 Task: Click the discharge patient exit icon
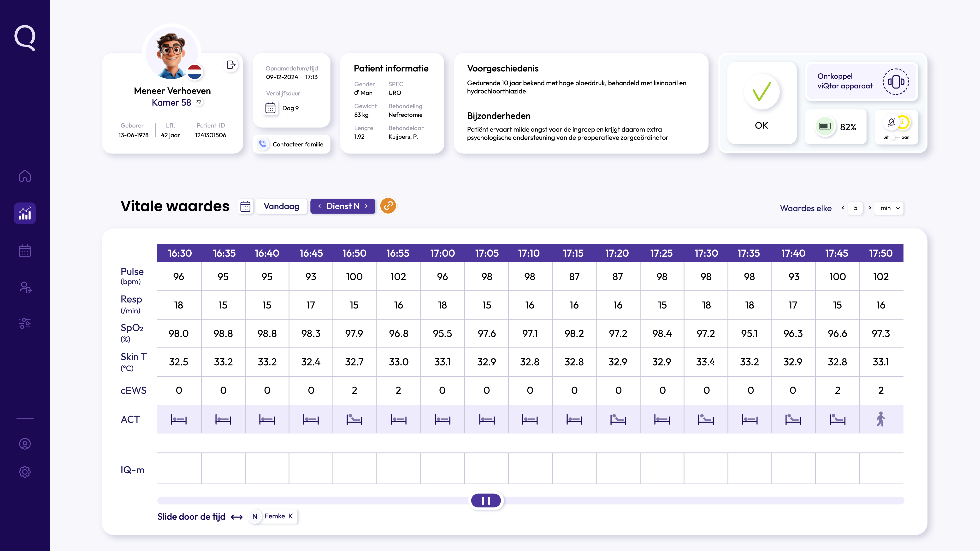[x=231, y=65]
